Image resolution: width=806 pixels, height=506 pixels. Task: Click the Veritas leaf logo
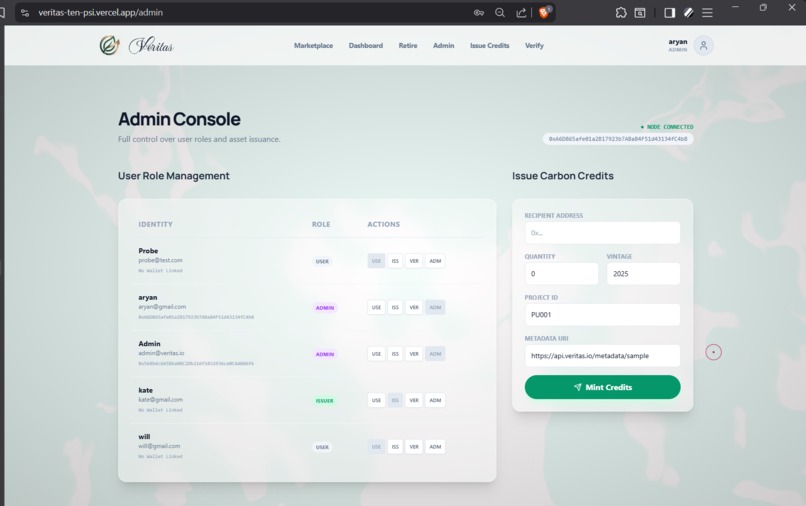point(109,45)
